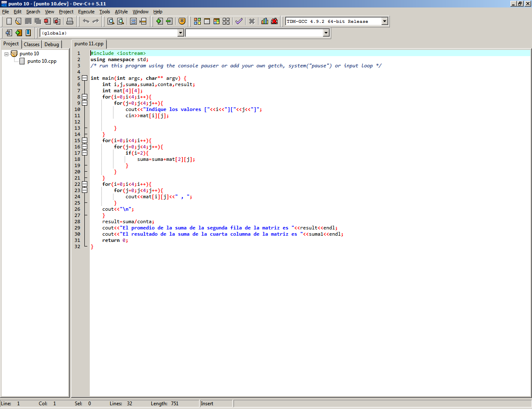This screenshot has height=409, width=532.
Task: Expand the (globals) scope dropdown
Action: click(180, 33)
